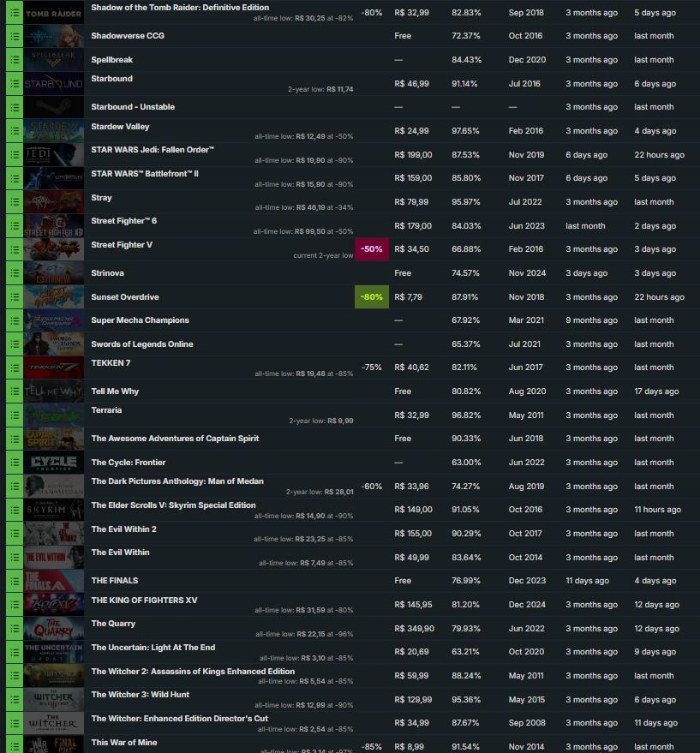The width and height of the screenshot is (700, 753).
Task: Open the Sunset Overdrive title link
Action: click(125, 296)
